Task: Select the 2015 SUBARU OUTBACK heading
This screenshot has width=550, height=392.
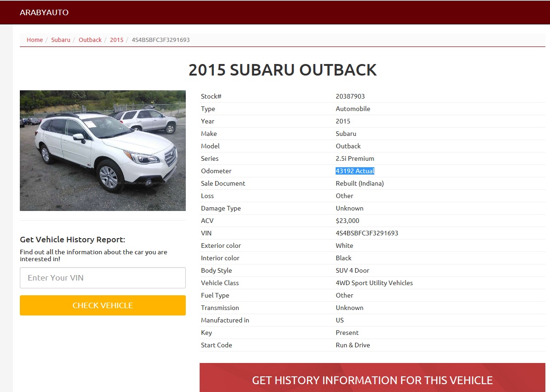Action: pyautogui.click(x=283, y=70)
